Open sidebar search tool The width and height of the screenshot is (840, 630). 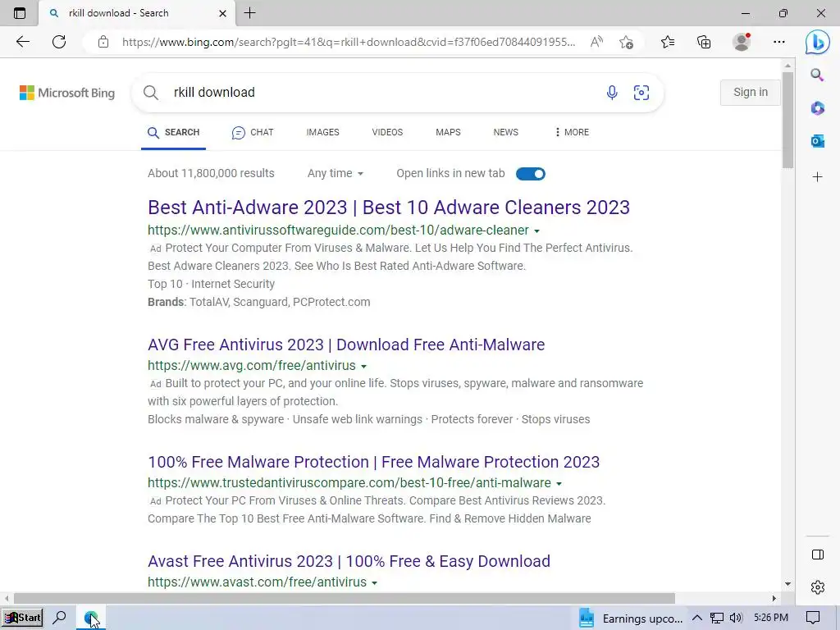click(817, 75)
